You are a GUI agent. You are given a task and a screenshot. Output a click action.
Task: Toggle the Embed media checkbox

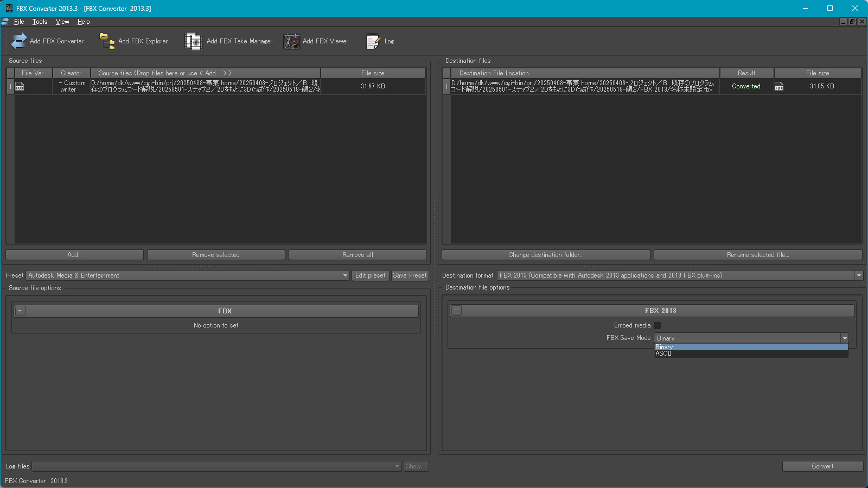click(x=658, y=325)
